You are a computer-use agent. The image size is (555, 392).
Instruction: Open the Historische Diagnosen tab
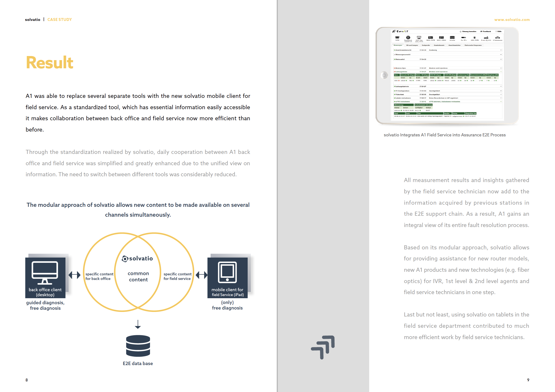473,45
